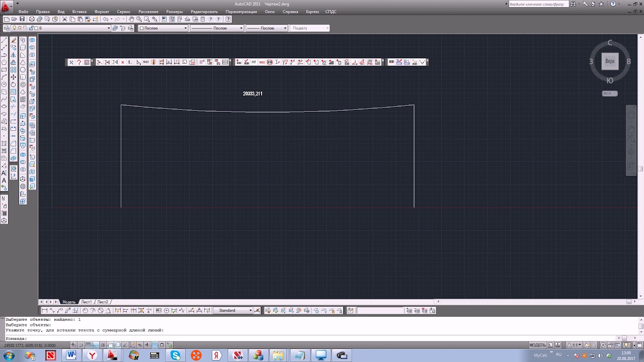
Task: Click the Ю compass direction on ViewCube
Action: pos(610,80)
